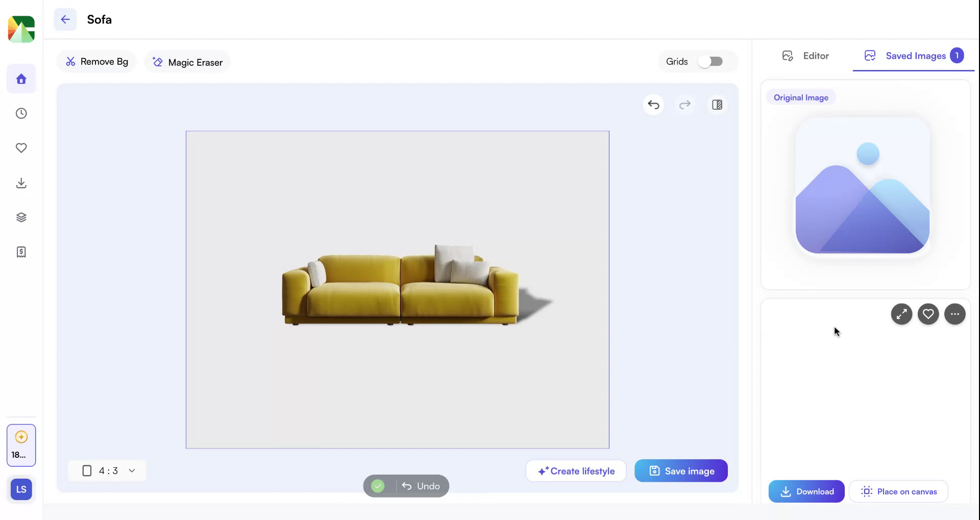Image resolution: width=980 pixels, height=520 pixels.
Task: Switch to the Editor tab
Action: pos(805,56)
